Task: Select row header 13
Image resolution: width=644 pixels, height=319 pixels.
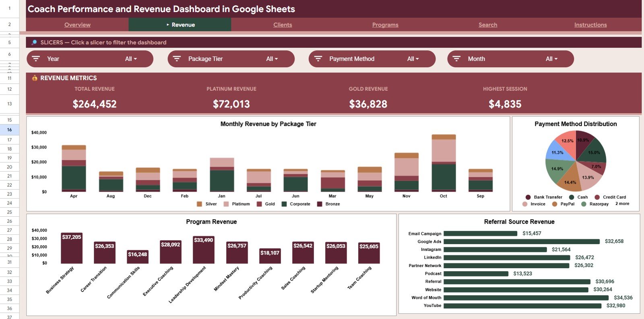Action: pyautogui.click(x=9, y=104)
